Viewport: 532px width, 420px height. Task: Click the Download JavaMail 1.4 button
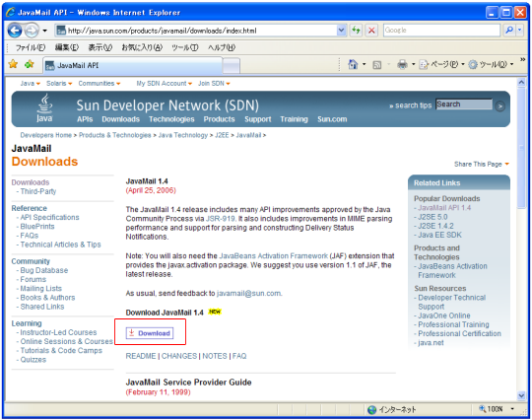click(150, 333)
